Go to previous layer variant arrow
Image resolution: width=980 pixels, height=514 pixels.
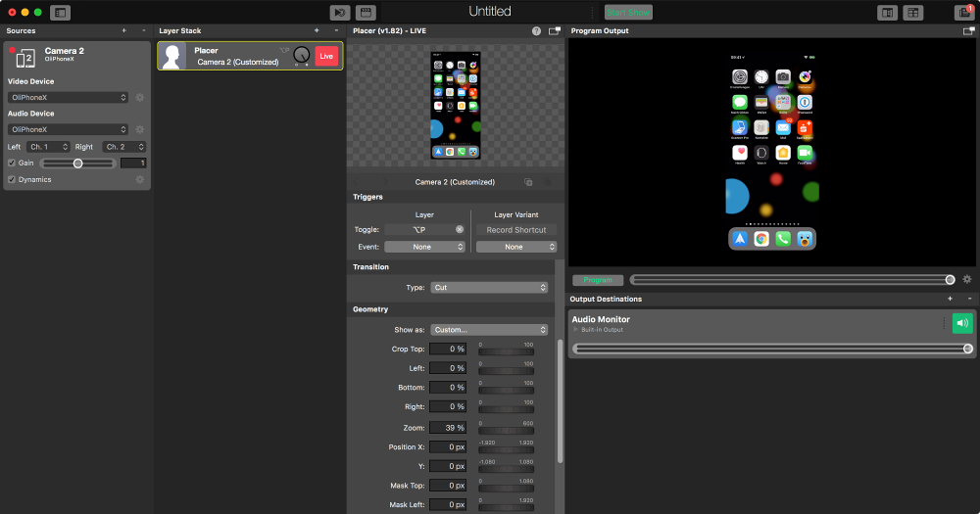point(357,182)
